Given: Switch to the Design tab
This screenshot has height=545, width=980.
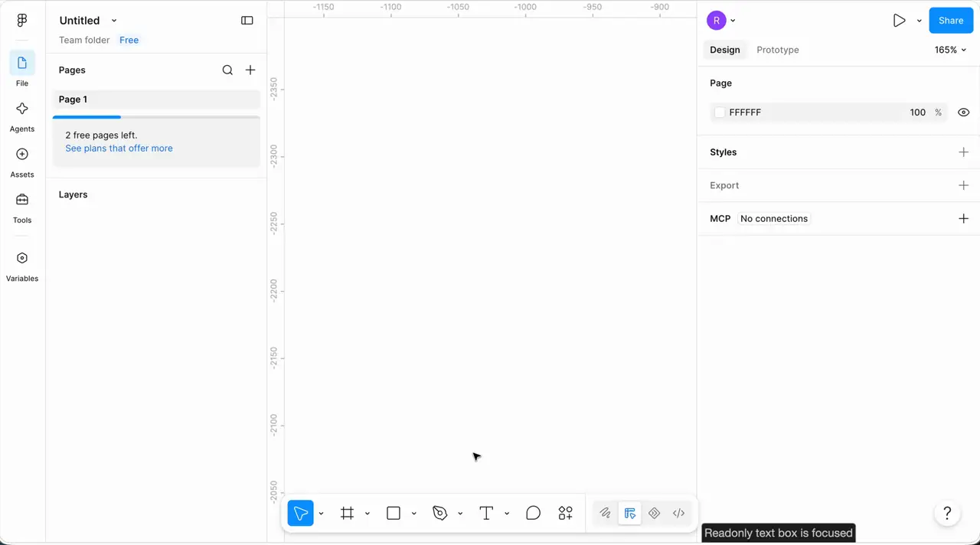Looking at the screenshot, I should click(725, 50).
